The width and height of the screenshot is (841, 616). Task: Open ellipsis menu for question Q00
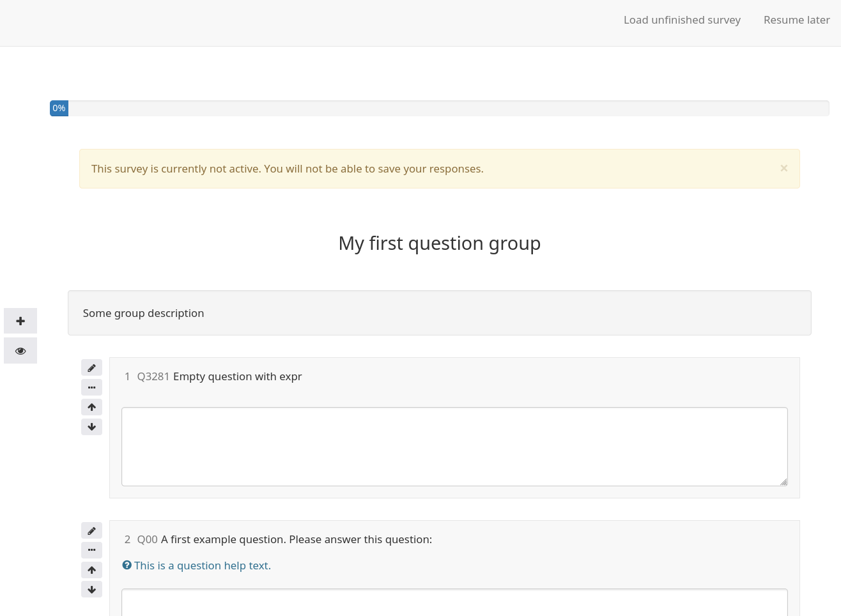pos(91,550)
